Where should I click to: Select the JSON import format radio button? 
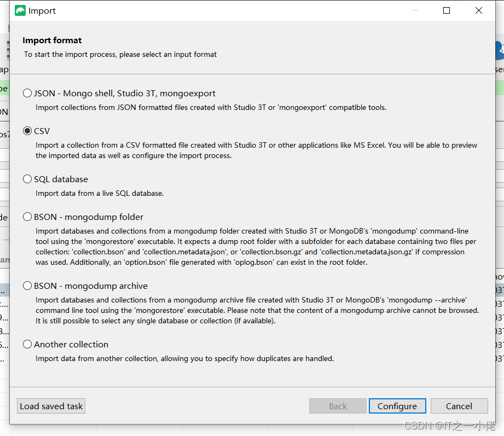click(x=27, y=93)
